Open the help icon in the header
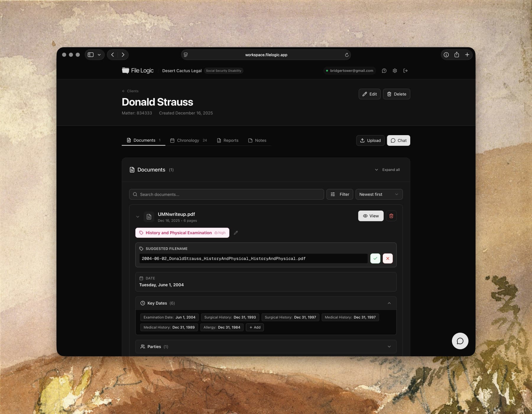Viewport: 532px width, 414px height. [x=384, y=71]
